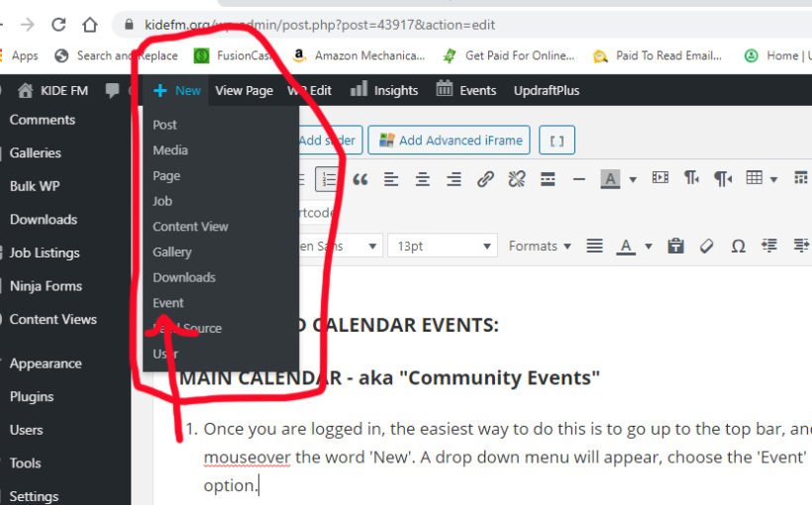The height and width of the screenshot is (505, 812).
Task: Align text left
Action: pos(391,179)
